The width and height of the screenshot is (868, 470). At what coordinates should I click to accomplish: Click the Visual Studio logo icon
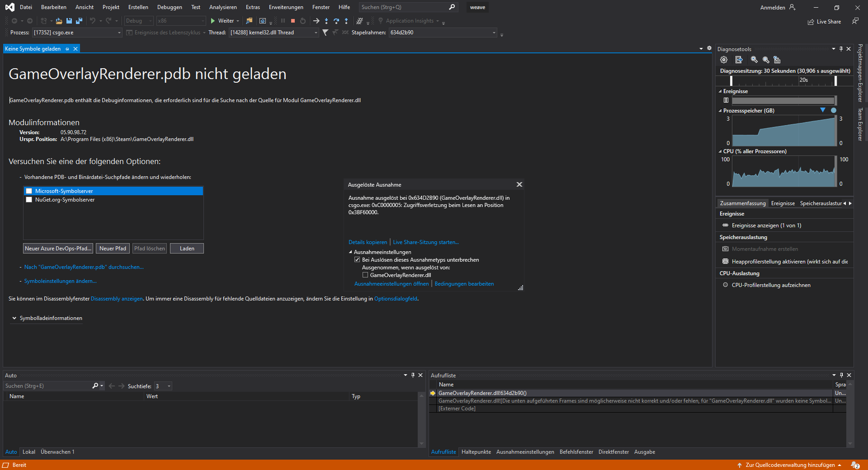click(x=9, y=7)
